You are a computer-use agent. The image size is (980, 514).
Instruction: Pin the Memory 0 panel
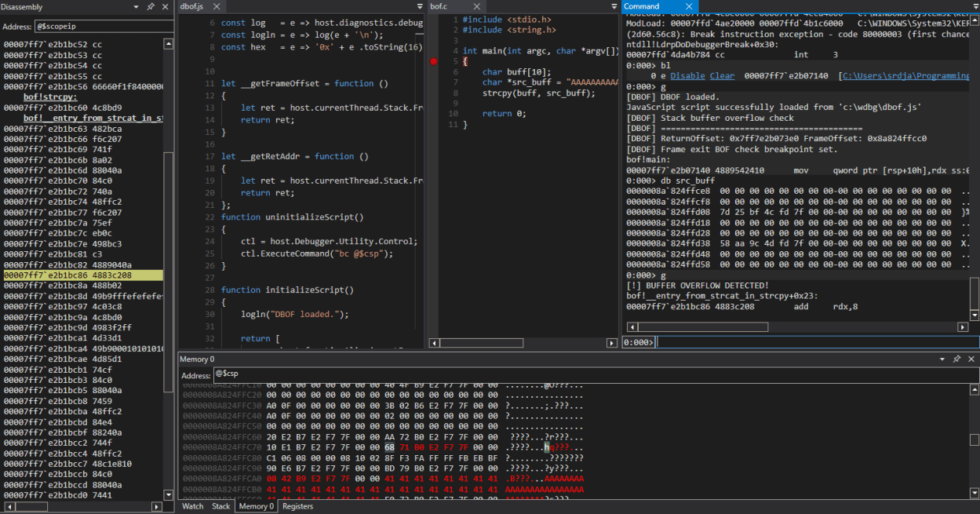tap(957, 359)
